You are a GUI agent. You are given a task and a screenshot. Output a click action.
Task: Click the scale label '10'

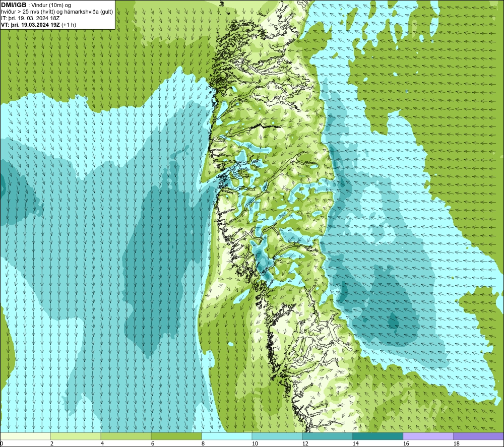point(255,443)
